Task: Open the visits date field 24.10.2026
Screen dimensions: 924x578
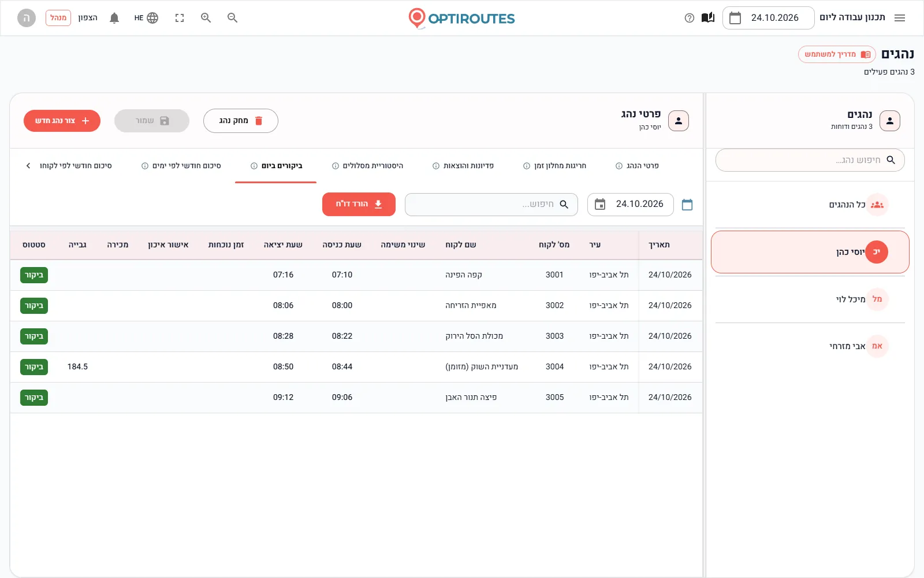Action: 631,205
